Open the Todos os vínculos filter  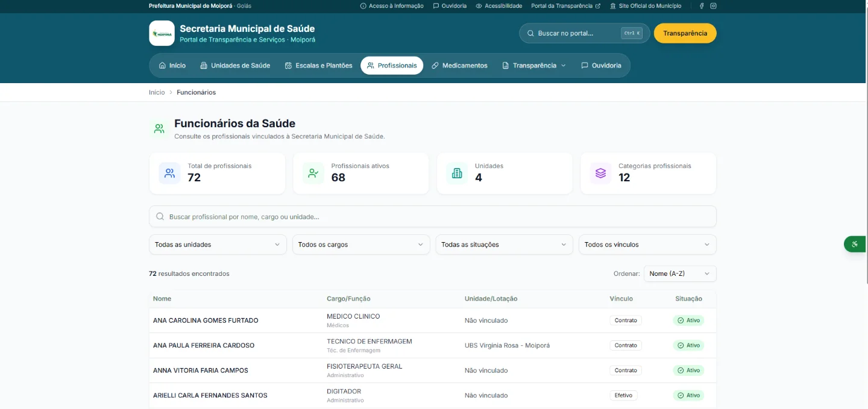pyautogui.click(x=647, y=245)
